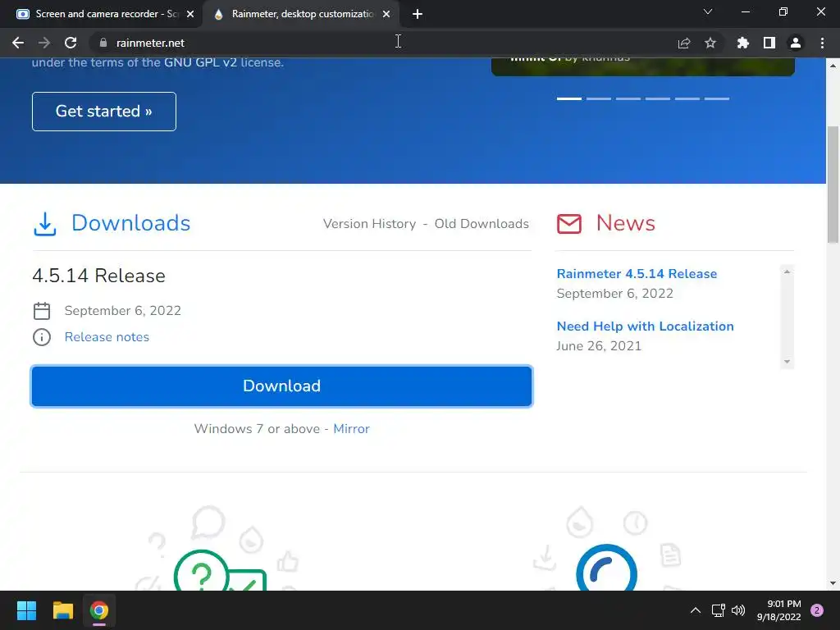Screen dimensions: 840x630
Task: Bookmark this page with the star icon
Action: 710,43
